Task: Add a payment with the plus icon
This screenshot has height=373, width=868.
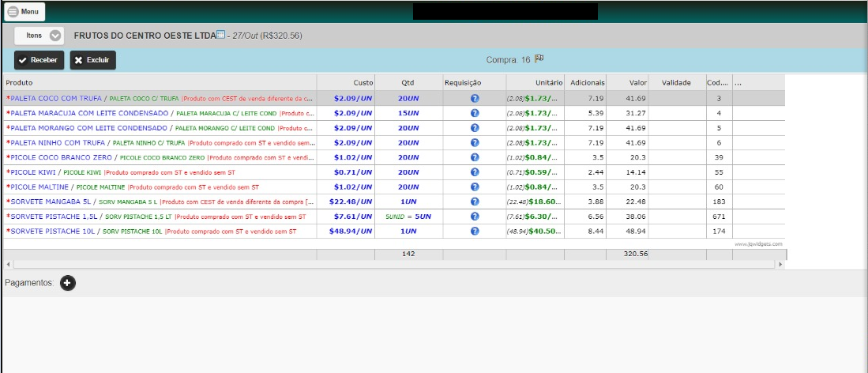Action: pyautogui.click(x=68, y=283)
